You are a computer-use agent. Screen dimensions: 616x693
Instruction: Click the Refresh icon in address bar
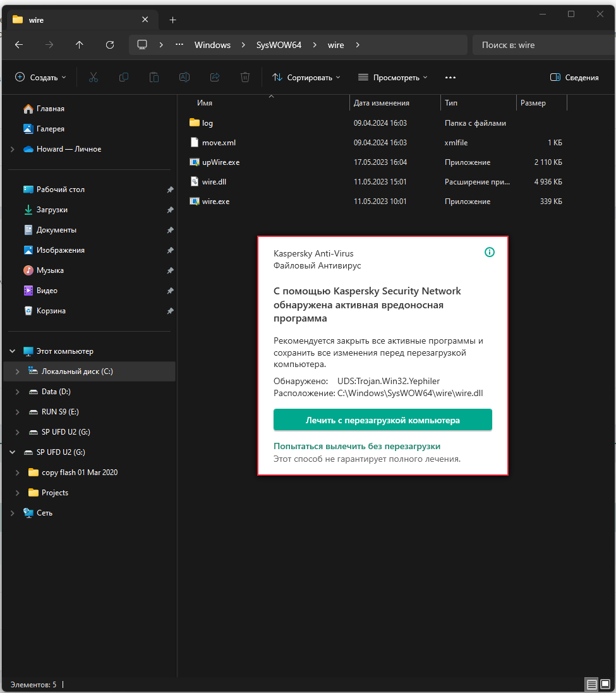coord(110,45)
